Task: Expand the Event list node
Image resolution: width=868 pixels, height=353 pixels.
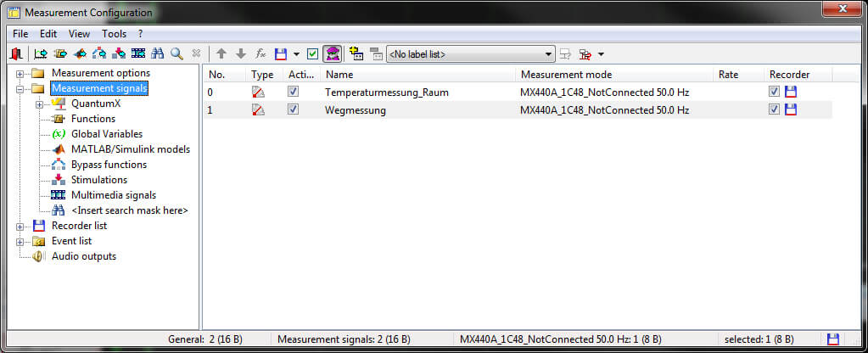Action: pos(20,242)
